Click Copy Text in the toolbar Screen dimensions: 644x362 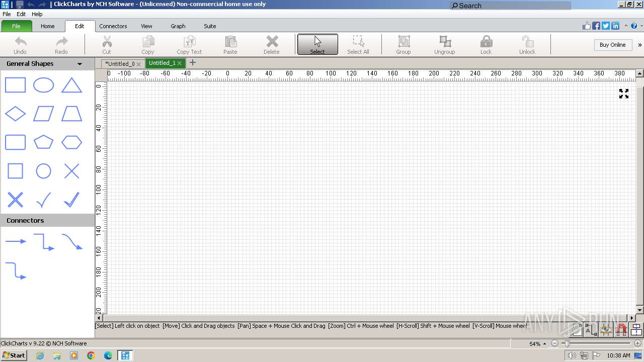(x=189, y=45)
